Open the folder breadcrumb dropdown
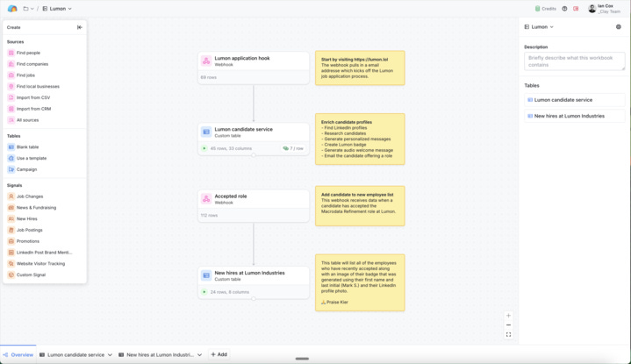 click(x=28, y=9)
